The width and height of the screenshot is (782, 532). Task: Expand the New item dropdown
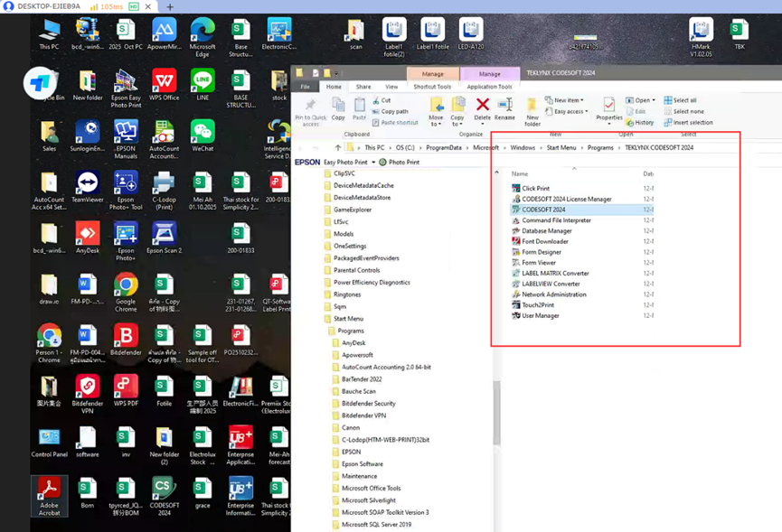569,100
